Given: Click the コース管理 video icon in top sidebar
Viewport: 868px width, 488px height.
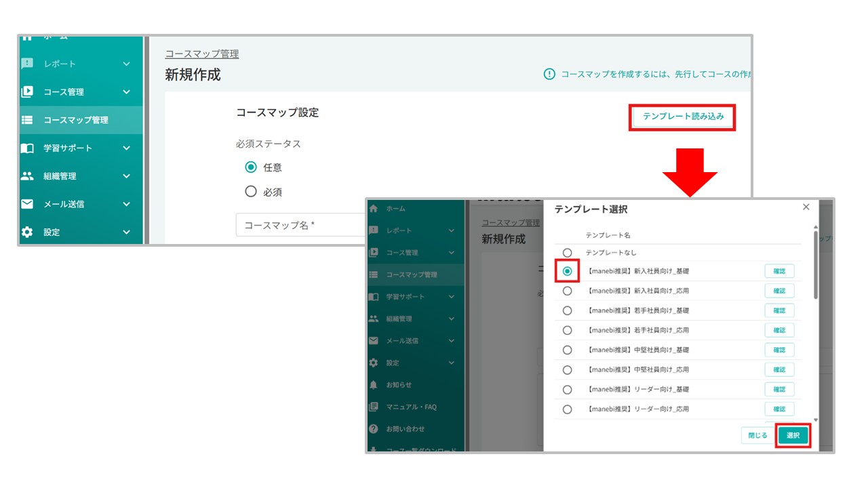Looking at the screenshot, I should [x=27, y=92].
